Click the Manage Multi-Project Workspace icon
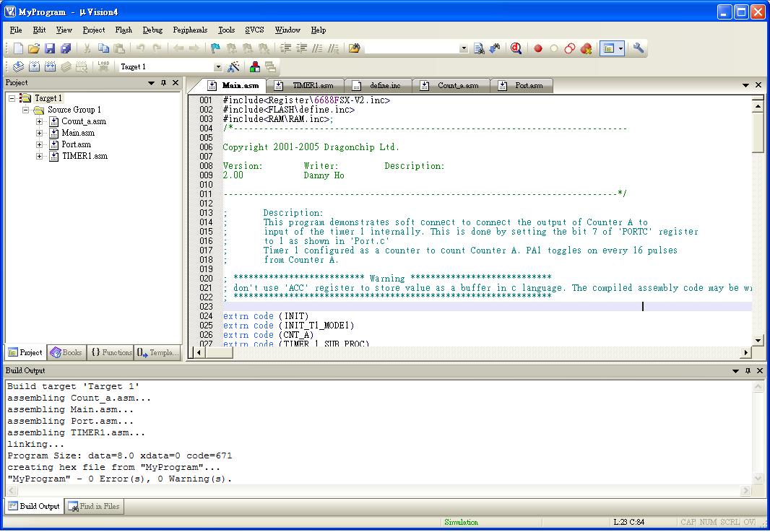Screen dimensions: 770x532 [270, 66]
